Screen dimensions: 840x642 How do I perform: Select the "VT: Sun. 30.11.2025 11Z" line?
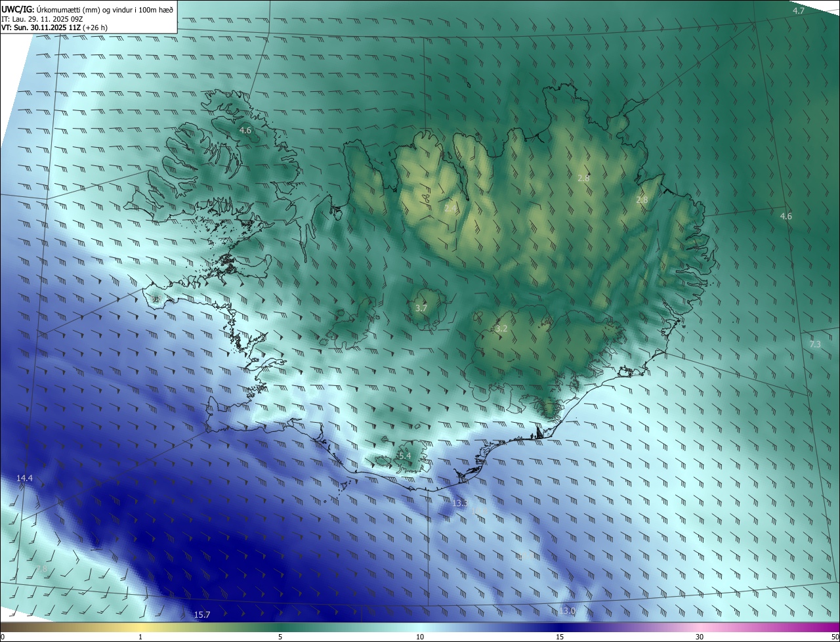pos(55,28)
